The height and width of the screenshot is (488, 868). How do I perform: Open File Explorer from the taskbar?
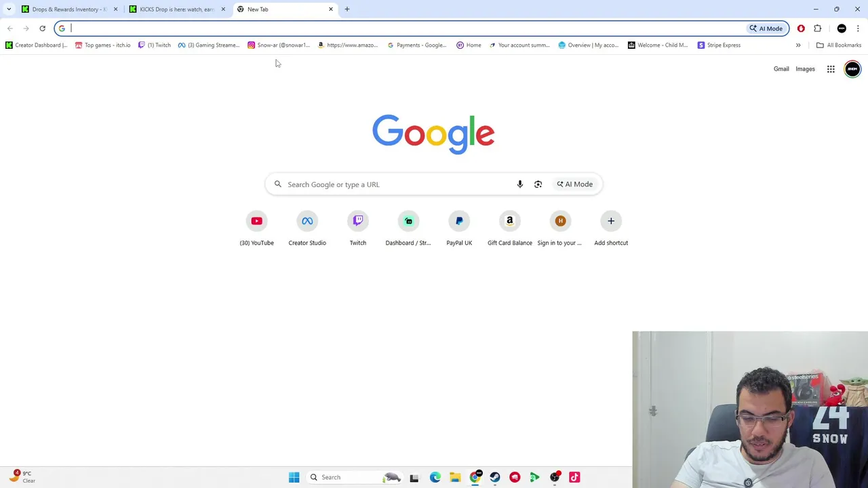pyautogui.click(x=455, y=477)
